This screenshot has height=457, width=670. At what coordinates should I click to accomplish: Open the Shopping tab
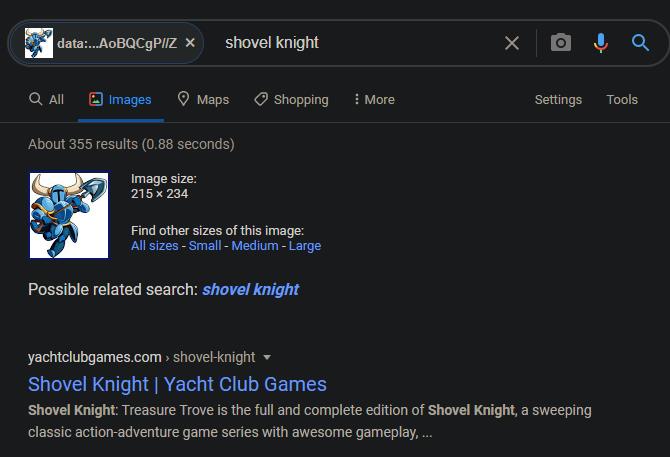pyautogui.click(x=291, y=99)
